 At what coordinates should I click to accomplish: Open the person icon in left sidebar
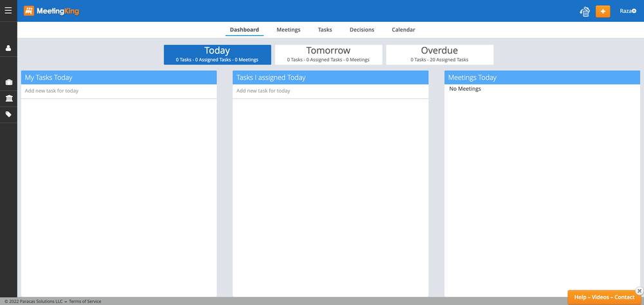(x=8, y=48)
